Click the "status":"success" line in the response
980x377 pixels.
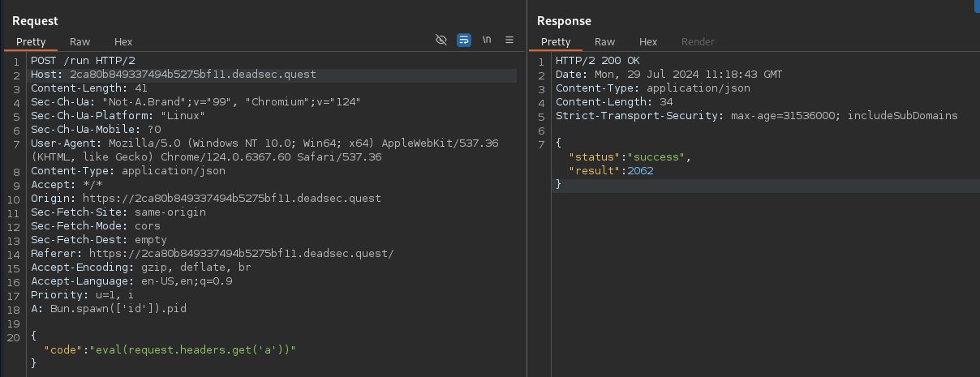tap(630, 157)
